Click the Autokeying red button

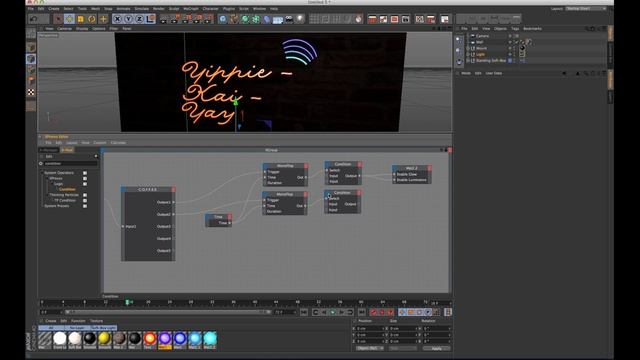tap(382, 312)
